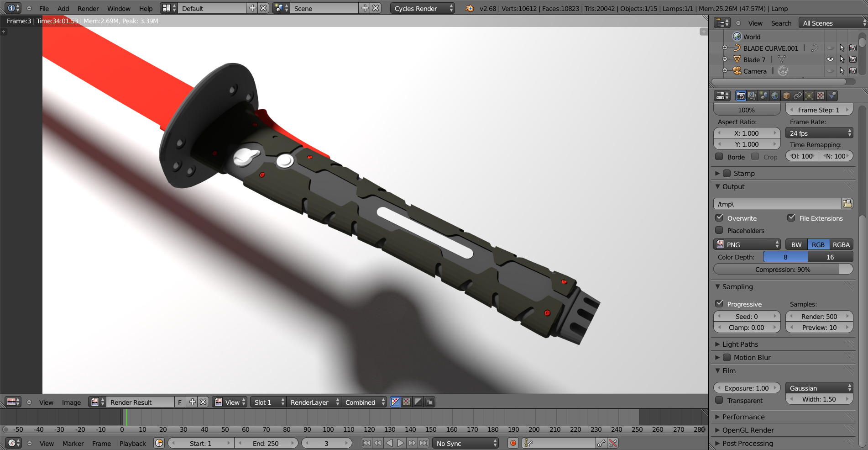Open the World properties tab (globe icon)

775,95
